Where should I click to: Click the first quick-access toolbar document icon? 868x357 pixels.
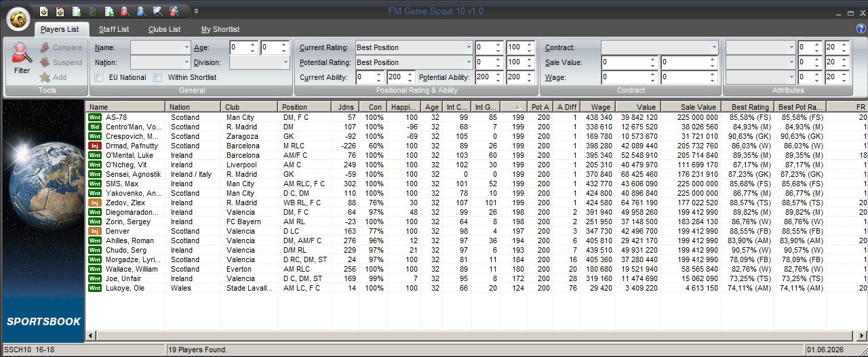(x=43, y=11)
